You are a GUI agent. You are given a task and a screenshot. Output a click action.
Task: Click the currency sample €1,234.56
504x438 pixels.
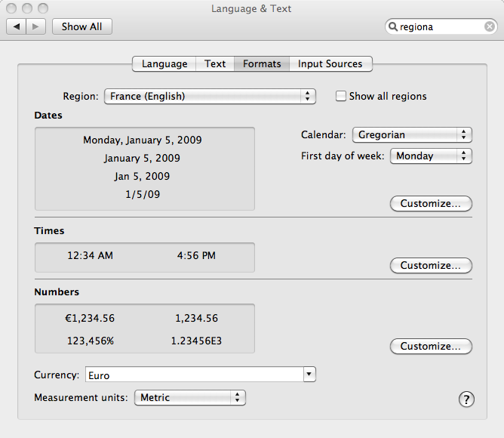[x=90, y=318]
